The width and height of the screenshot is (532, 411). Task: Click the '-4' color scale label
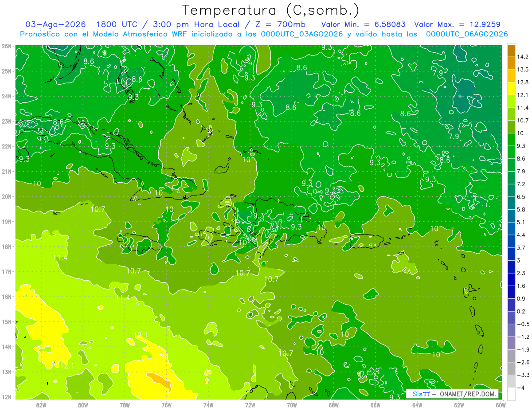(x=521, y=388)
